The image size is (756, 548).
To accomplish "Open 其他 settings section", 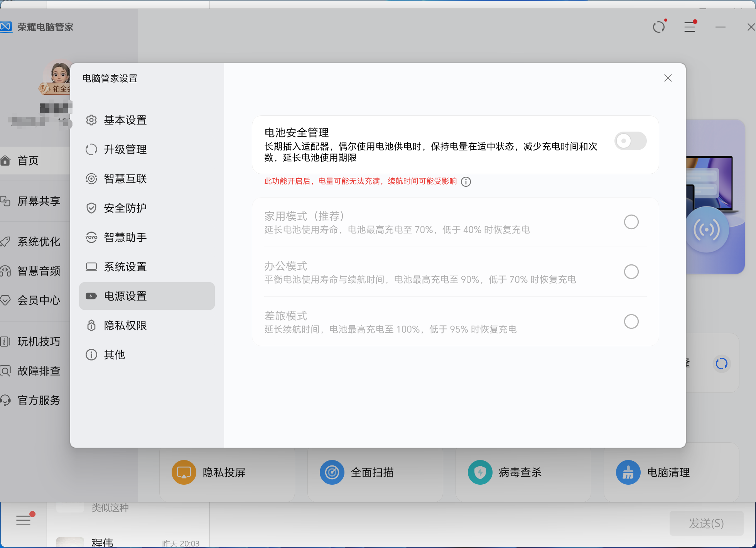I will click(114, 355).
